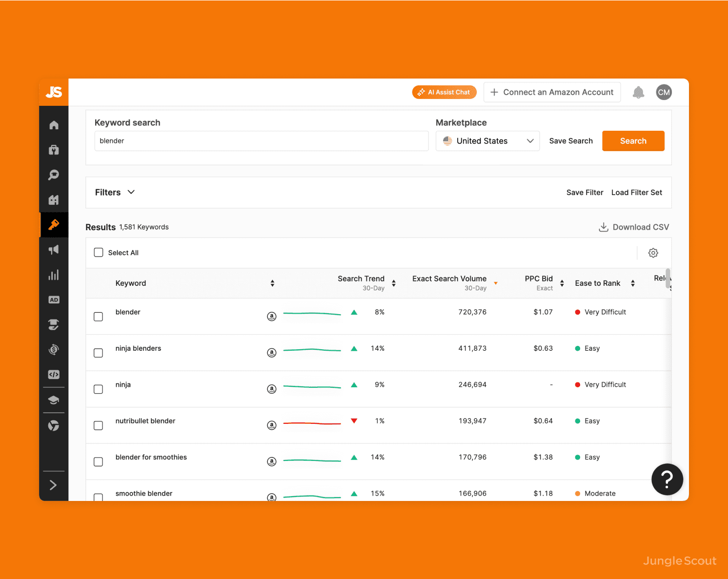Click Amazon icon in ninja blenders row
Screen dimensions: 728x579
(272, 353)
